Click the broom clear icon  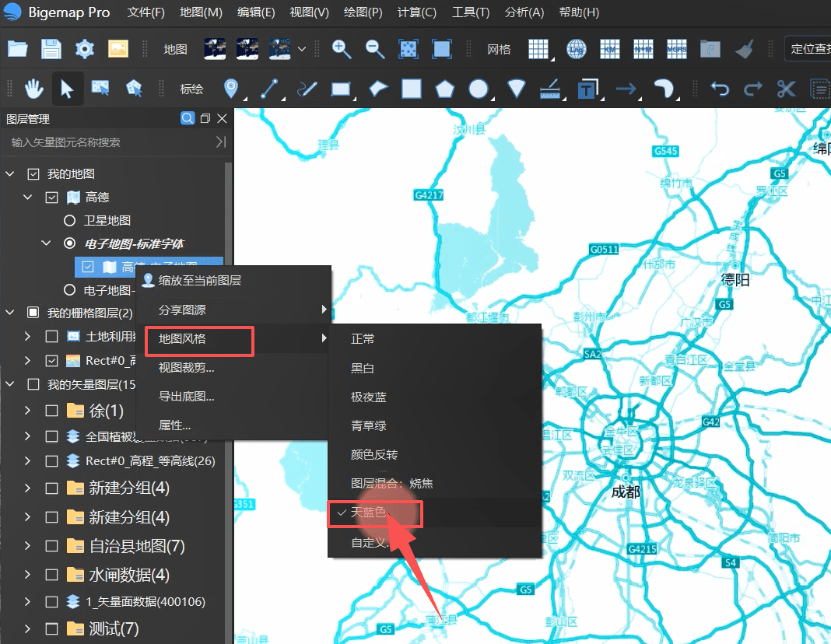tap(745, 49)
